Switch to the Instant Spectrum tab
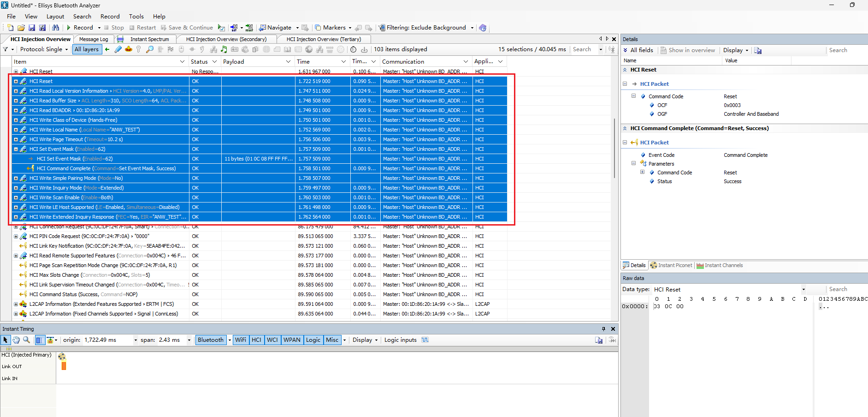 click(149, 39)
